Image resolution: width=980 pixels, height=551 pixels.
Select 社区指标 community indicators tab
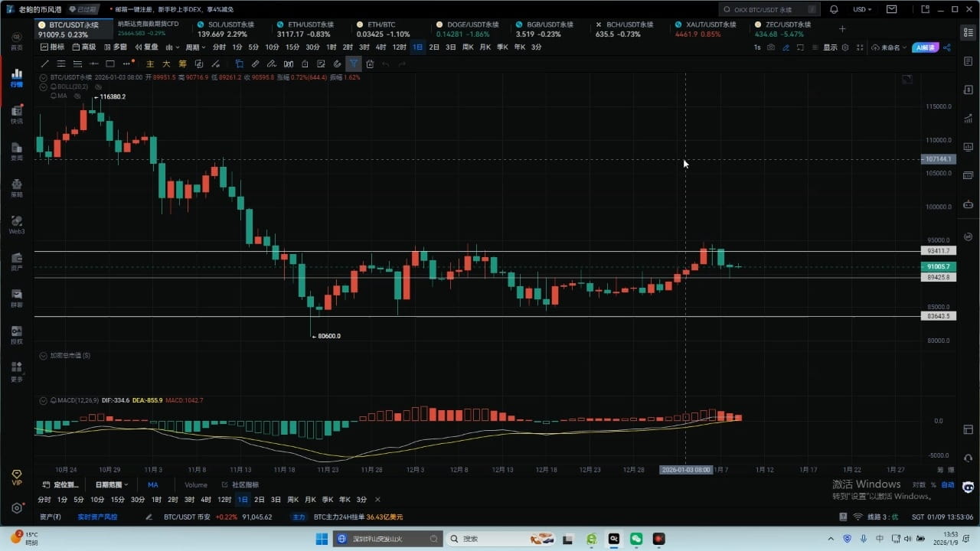[x=240, y=484]
